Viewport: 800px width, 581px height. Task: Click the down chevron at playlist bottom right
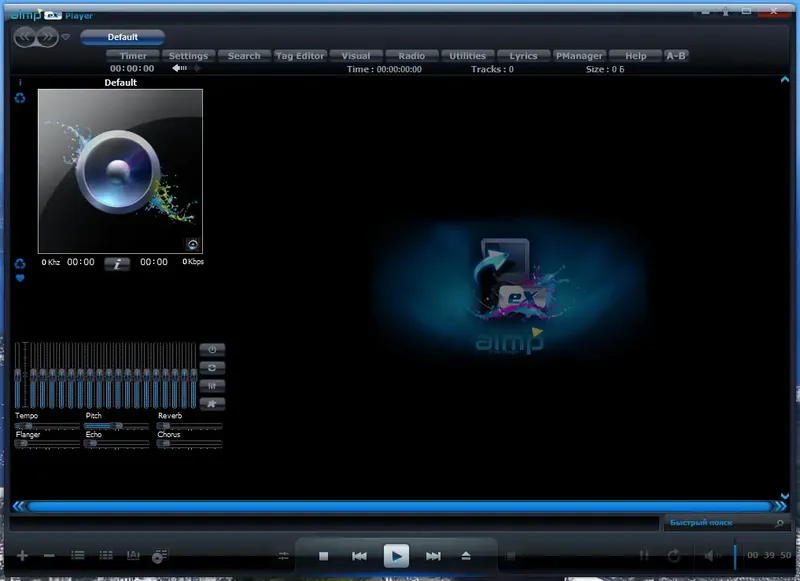[x=785, y=496]
